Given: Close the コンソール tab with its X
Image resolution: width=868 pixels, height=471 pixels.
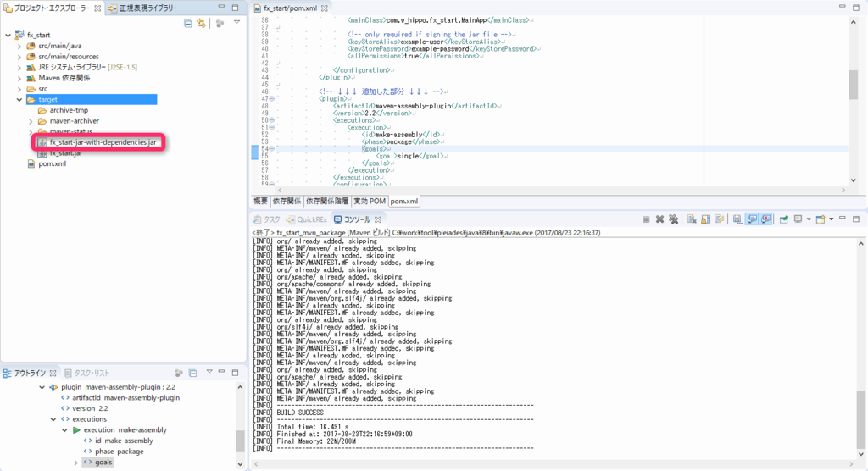Looking at the screenshot, I should (x=378, y=219).
